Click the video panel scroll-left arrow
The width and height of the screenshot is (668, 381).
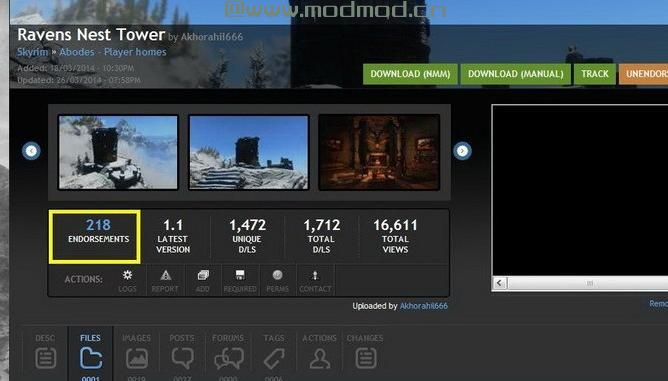[x=500, y=283]
